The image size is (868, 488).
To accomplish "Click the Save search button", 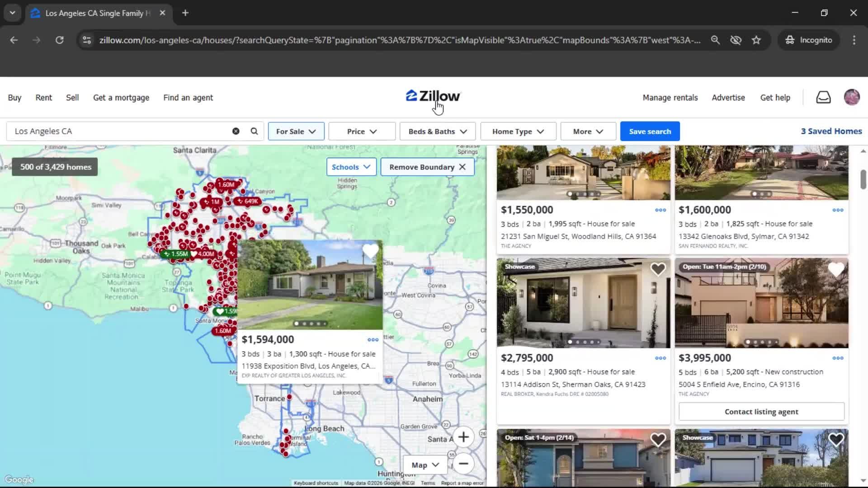I will coord(650,131).
